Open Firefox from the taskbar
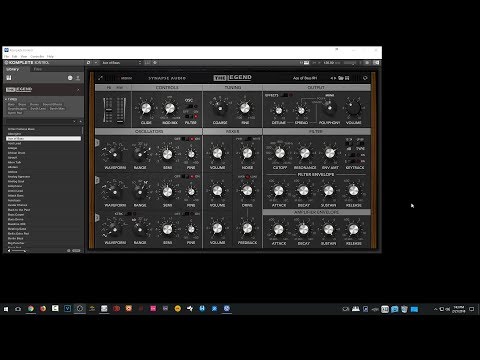Viewport: 480px width, 360px height. tap(43, 309)
